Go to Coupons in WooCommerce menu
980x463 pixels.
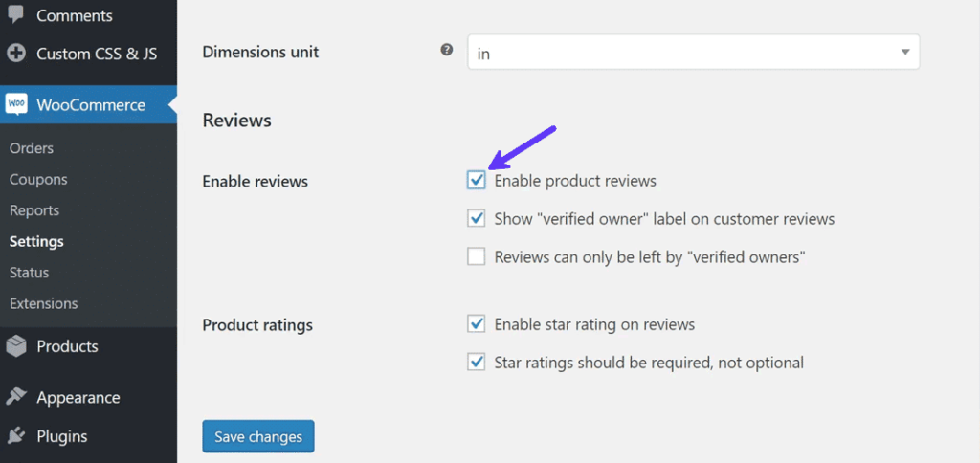coord(38,179)
